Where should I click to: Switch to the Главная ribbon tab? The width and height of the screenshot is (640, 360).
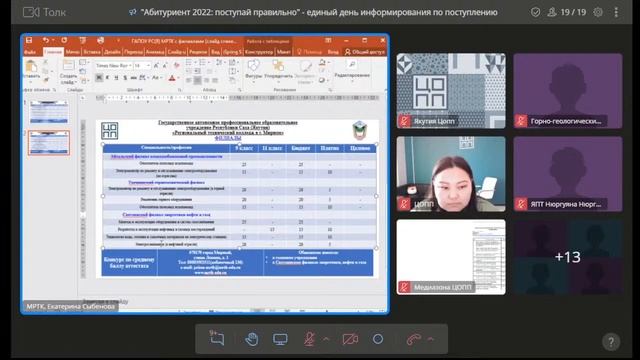coord(53,52)
